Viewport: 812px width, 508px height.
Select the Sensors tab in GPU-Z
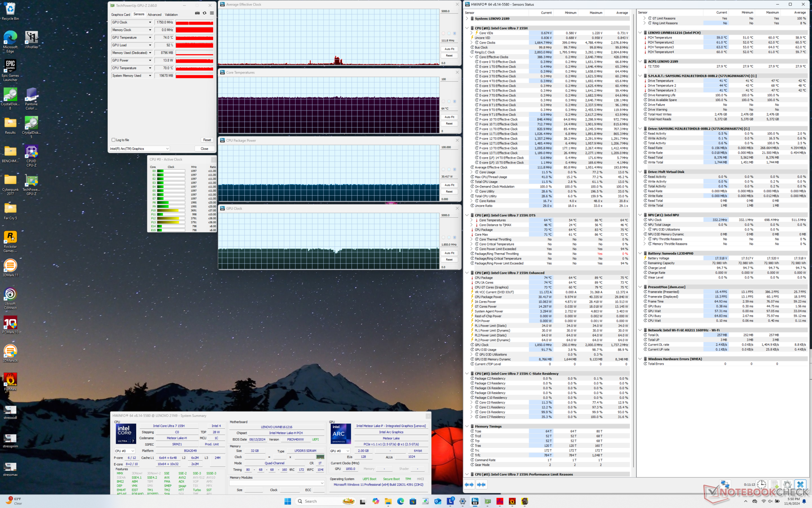tap(139, 14)
